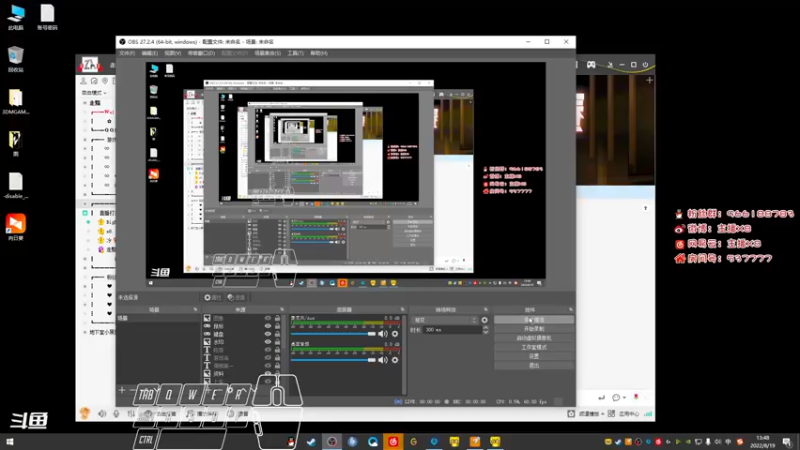The height and width of the screenshot is (450, 800).
Task: Open the 场景集合(S) menu in OBS
Action: 267,53
